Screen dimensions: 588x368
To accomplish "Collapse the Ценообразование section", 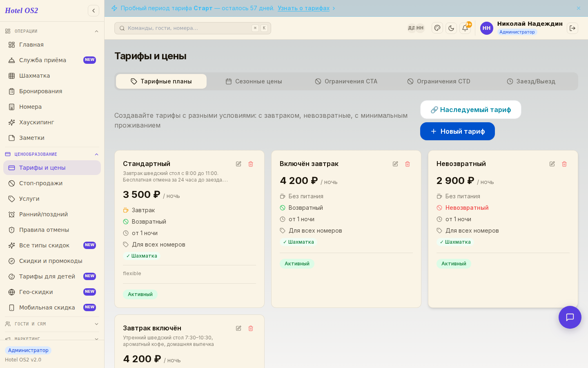I will pos(96,155).
